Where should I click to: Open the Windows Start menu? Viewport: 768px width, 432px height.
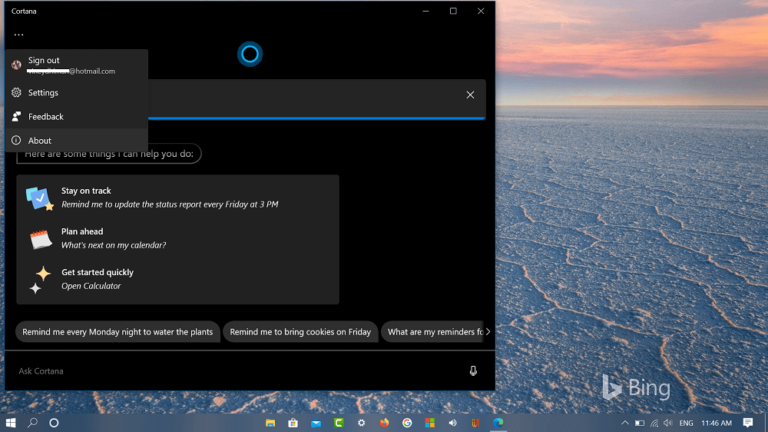[10, 423]
